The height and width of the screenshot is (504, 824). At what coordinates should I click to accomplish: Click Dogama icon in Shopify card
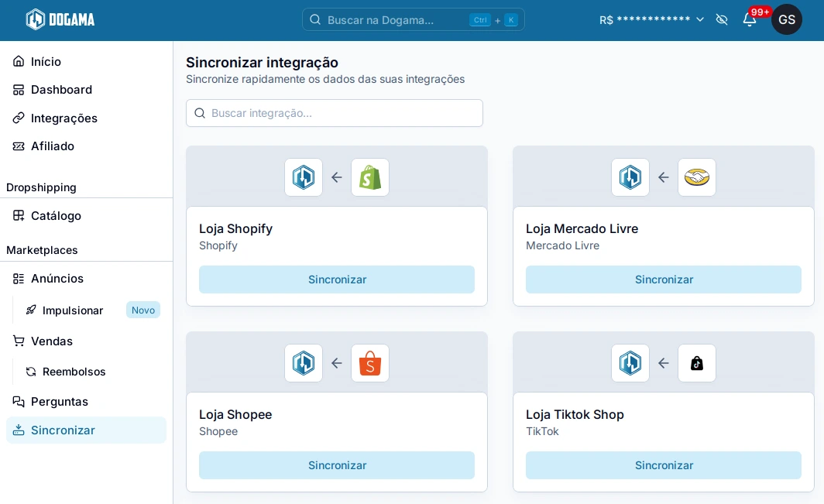coord(304,177)
